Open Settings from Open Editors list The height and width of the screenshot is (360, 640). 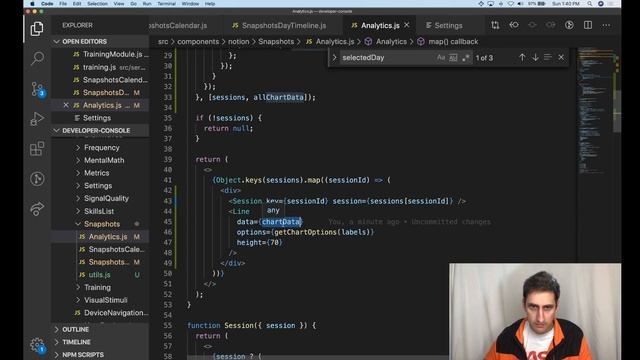coord(97,118)
